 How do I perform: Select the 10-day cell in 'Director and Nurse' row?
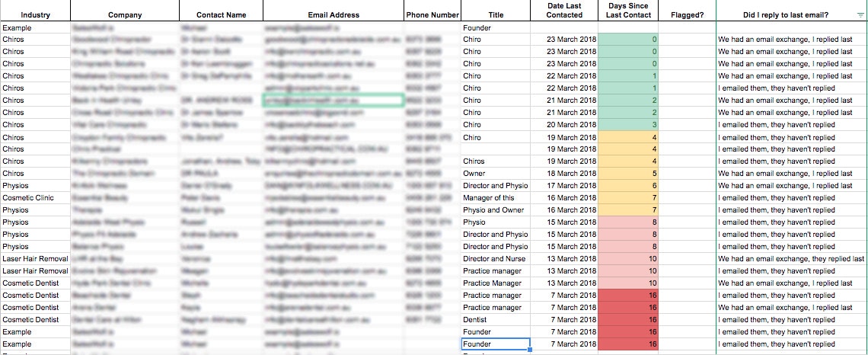click(x=628, y=259)
